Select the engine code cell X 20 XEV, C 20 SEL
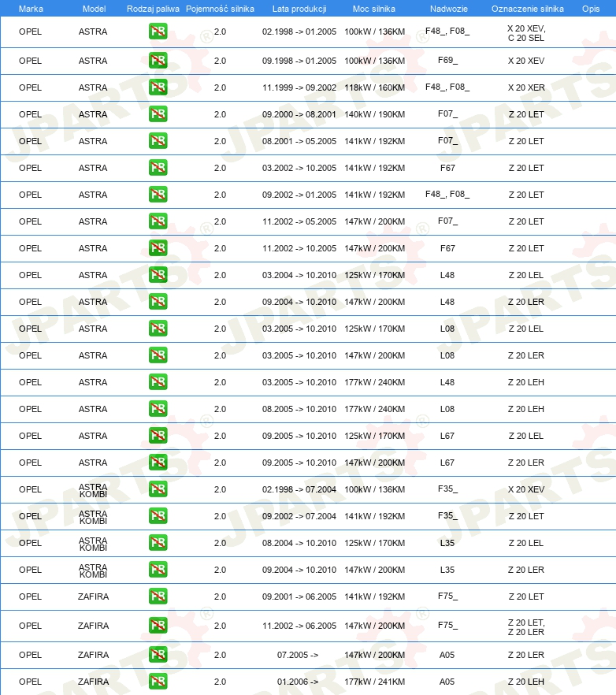This screenshot has height=695, width=616. point(526,33)
